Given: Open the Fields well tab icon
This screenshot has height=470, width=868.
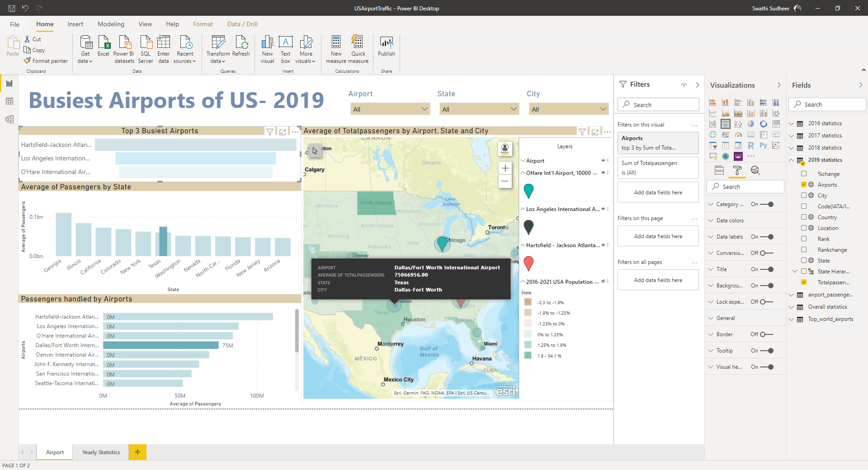Looking at the screenshot, I should (x=719, y=170).
